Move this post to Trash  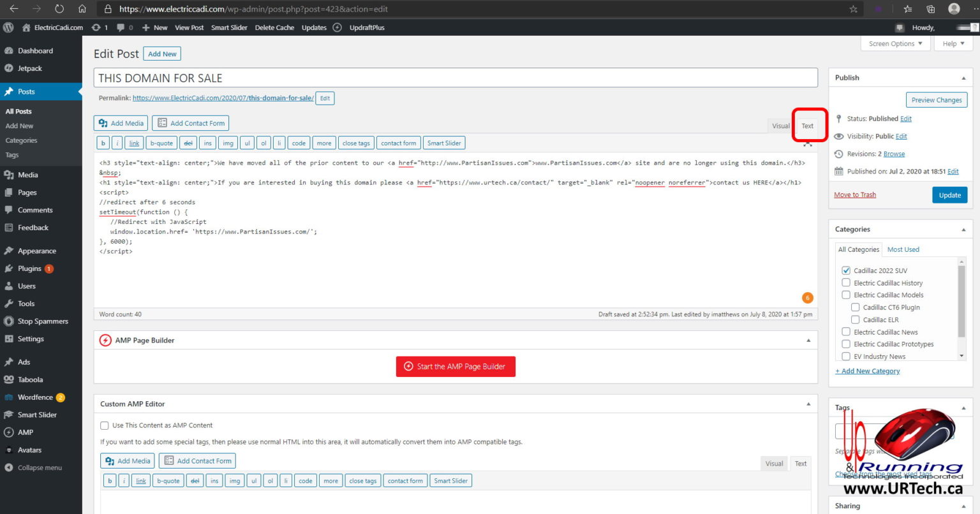click(x=854, y=195)
